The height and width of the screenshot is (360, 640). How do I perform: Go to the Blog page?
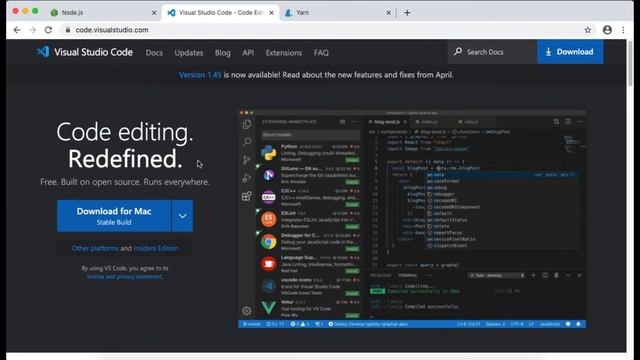coord(222,53)
